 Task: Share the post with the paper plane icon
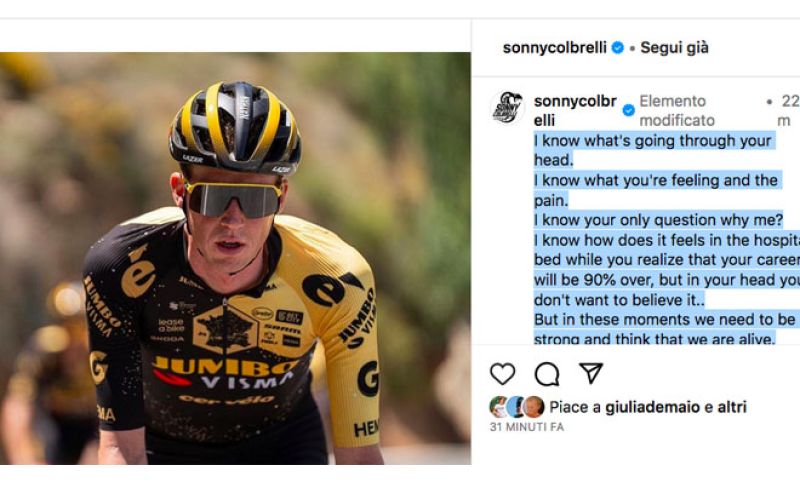coord(591,373)
